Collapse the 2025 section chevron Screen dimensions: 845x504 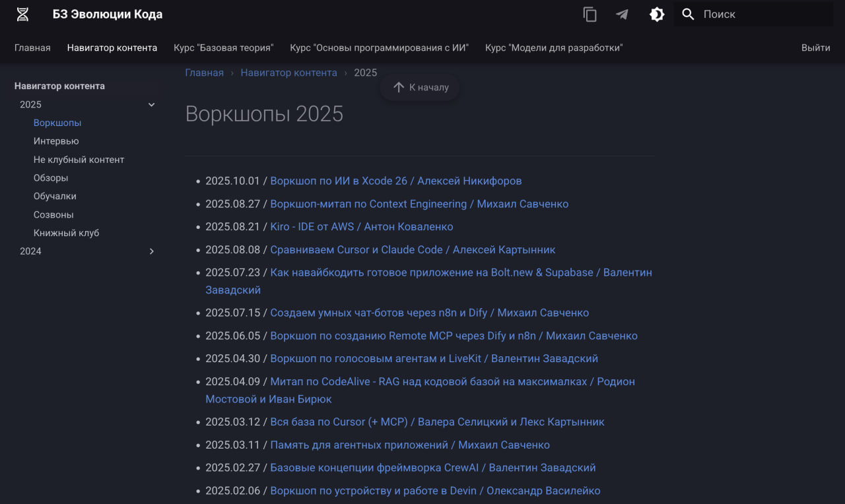[152, 104]
